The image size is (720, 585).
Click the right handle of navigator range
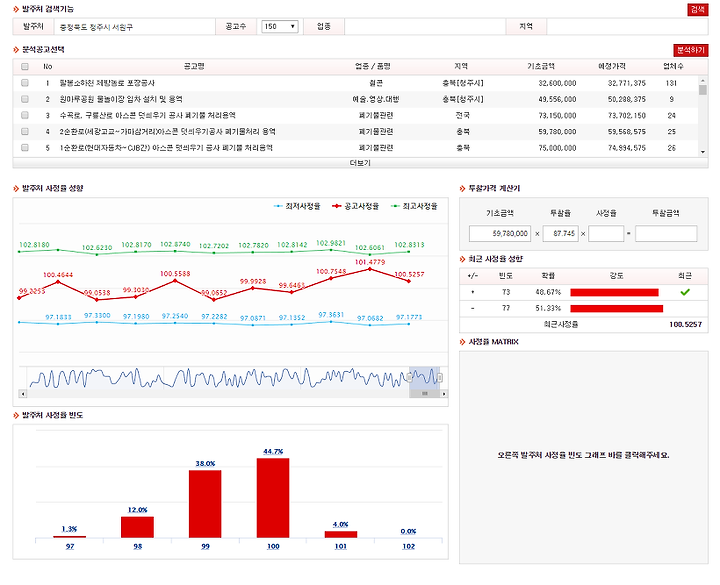[439, 378]
